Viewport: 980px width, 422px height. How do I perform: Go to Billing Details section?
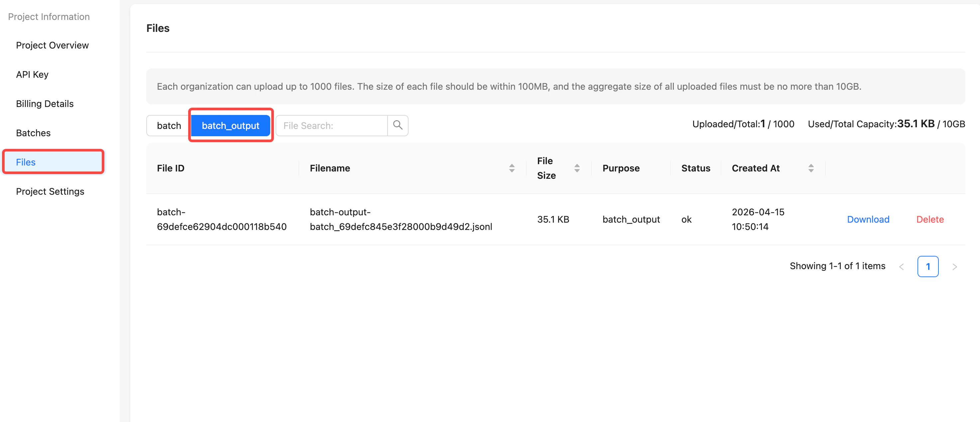pos(45,104)
